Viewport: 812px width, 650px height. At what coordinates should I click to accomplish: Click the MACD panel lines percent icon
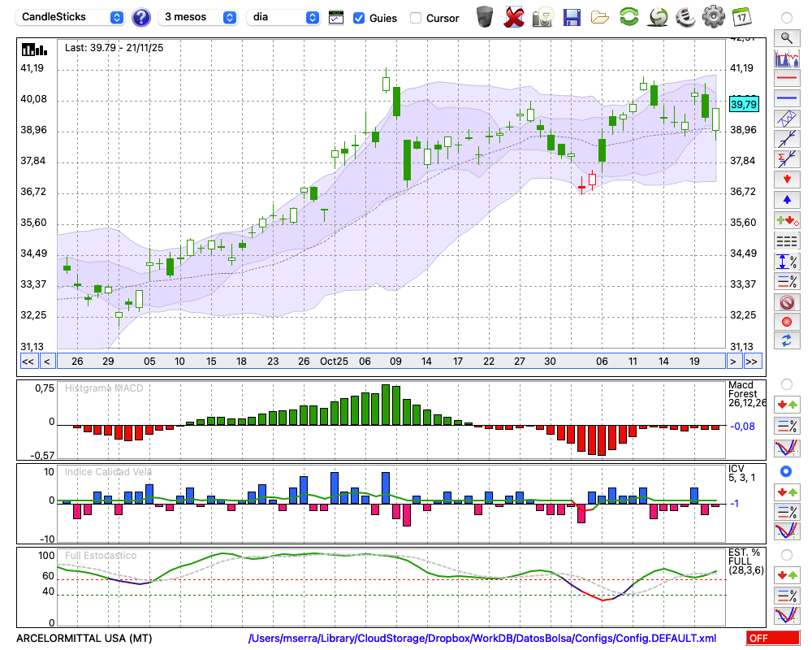787,426
